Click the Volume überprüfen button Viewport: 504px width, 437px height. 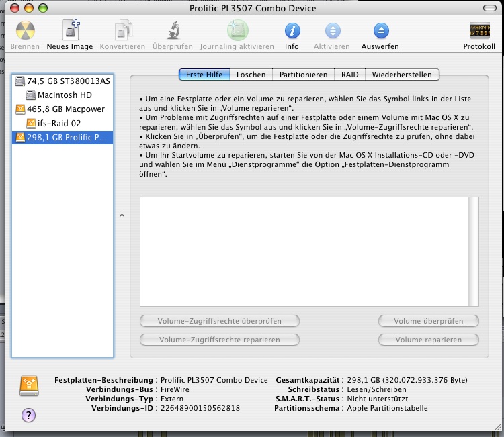click(x=429, y=321)
